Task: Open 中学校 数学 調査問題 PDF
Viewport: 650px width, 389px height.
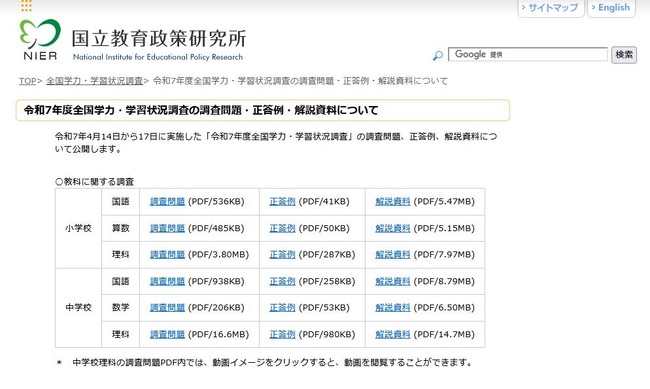Action: click(167, 308)
